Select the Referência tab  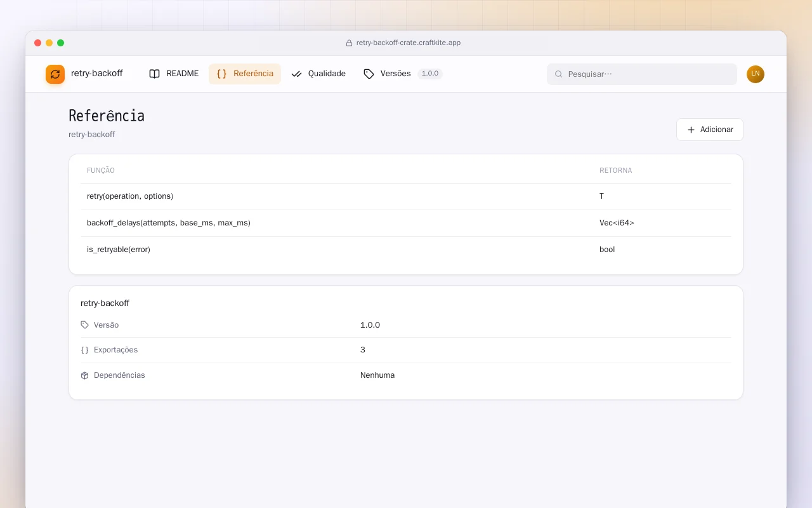click(x=245, y=74)
